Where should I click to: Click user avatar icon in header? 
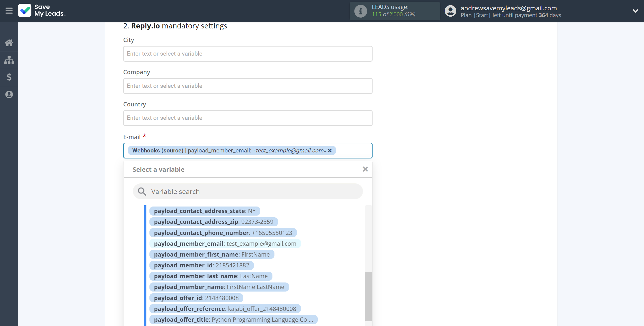click(x=450, y=11)
